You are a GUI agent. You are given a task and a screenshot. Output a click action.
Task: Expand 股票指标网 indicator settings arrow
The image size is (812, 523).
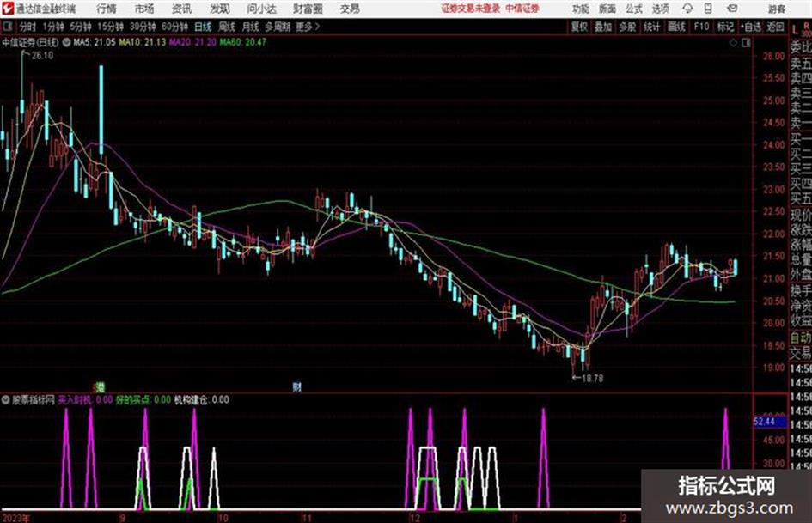6,399
